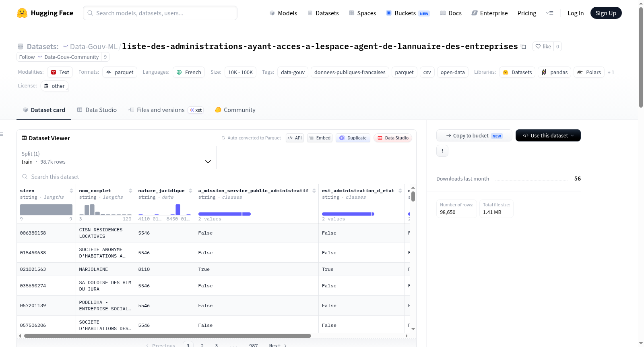Select the French language tag
This screenshot has height=347, width=644.
point(189,72)
